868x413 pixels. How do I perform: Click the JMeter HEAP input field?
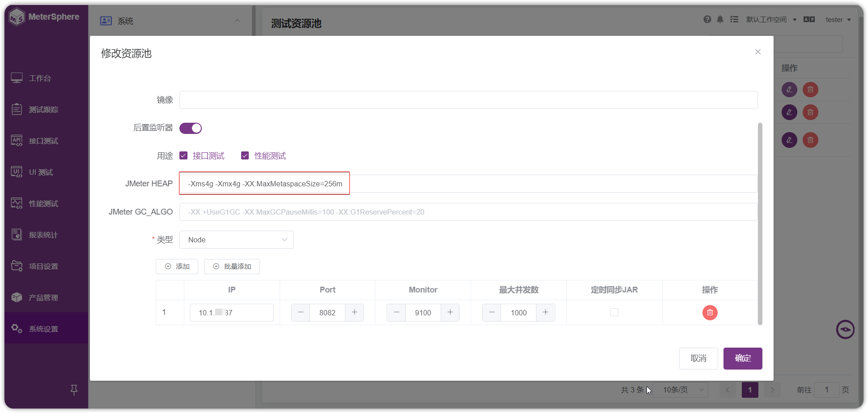click(468, 184)
